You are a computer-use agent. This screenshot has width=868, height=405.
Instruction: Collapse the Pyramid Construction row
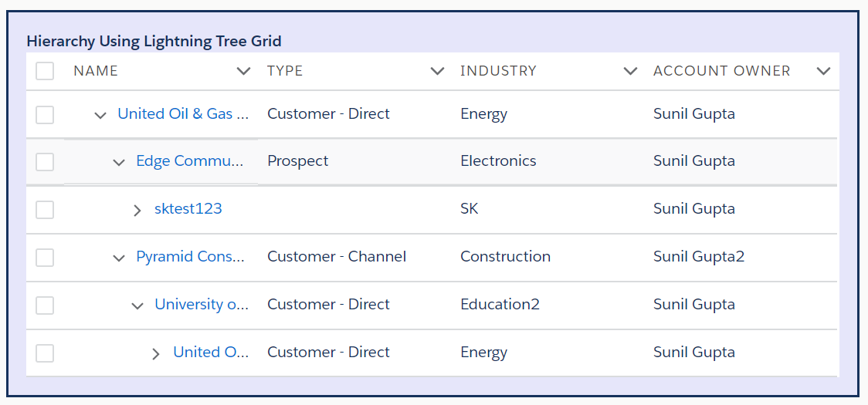pyautogui.click(x=118, y=258)
